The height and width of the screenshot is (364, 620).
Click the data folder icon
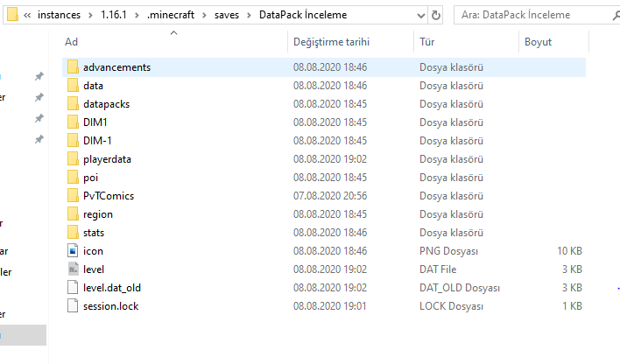click(73, 86)
